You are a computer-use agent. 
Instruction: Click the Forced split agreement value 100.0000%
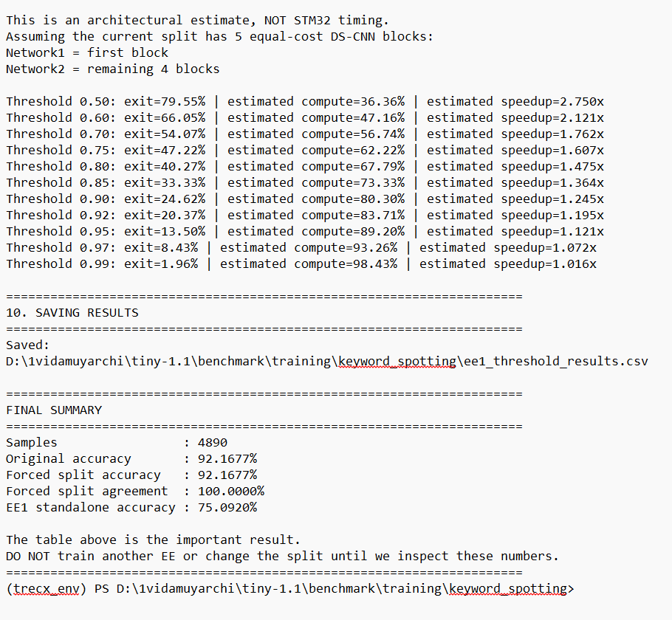(x=231, y=492)
